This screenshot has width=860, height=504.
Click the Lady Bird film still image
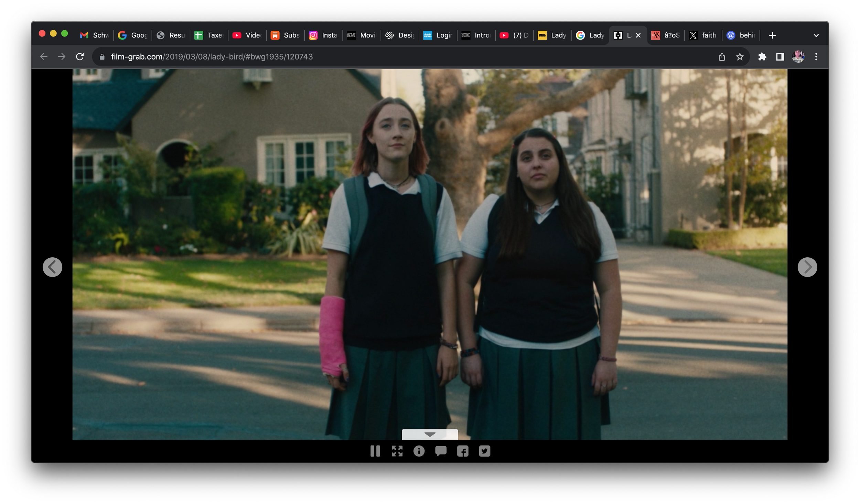point(430,254)
